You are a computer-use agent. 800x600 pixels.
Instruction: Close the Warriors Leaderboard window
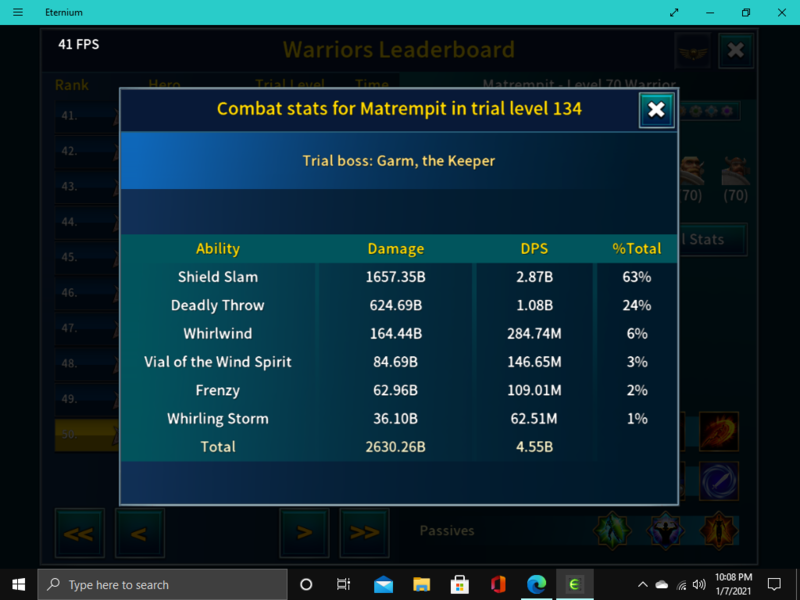pos(735,50)
